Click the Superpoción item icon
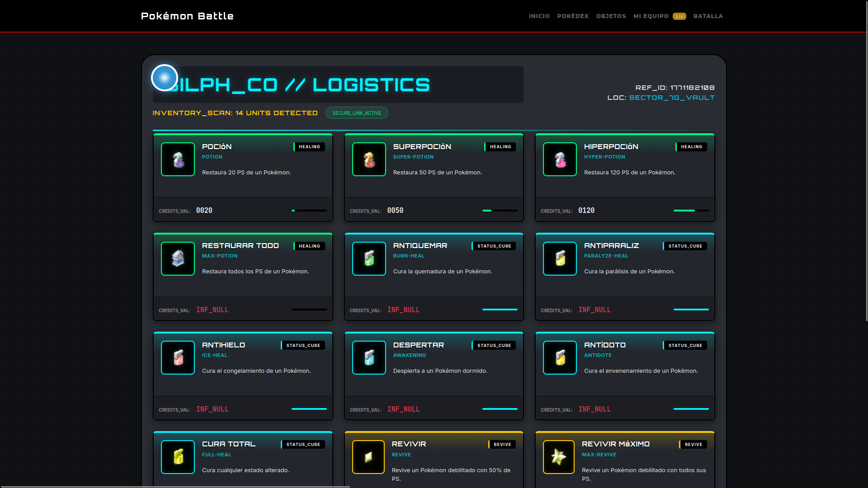Viewport: 868px width, 488px height. (x=369, y=160)
